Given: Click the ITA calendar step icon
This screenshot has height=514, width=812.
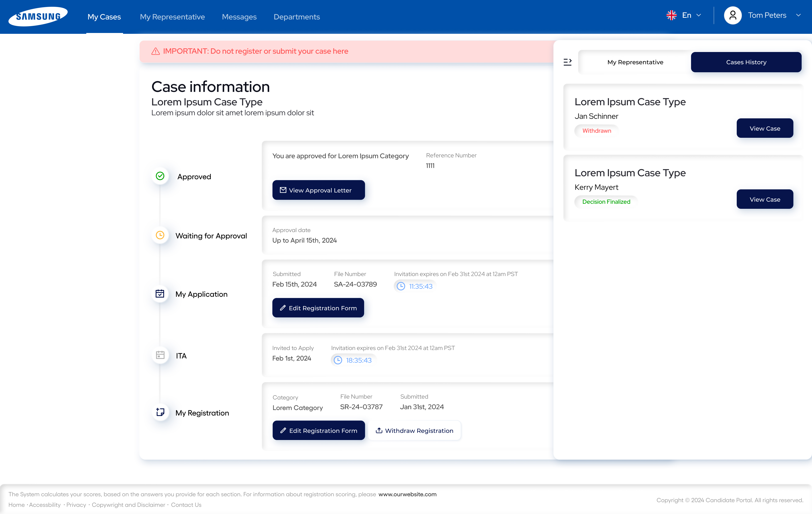Looking at the screenshot, I should point(160,355).
